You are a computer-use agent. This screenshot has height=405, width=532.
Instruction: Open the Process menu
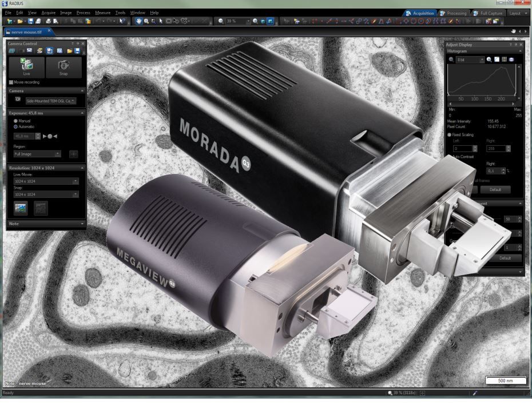pos(83,13)
